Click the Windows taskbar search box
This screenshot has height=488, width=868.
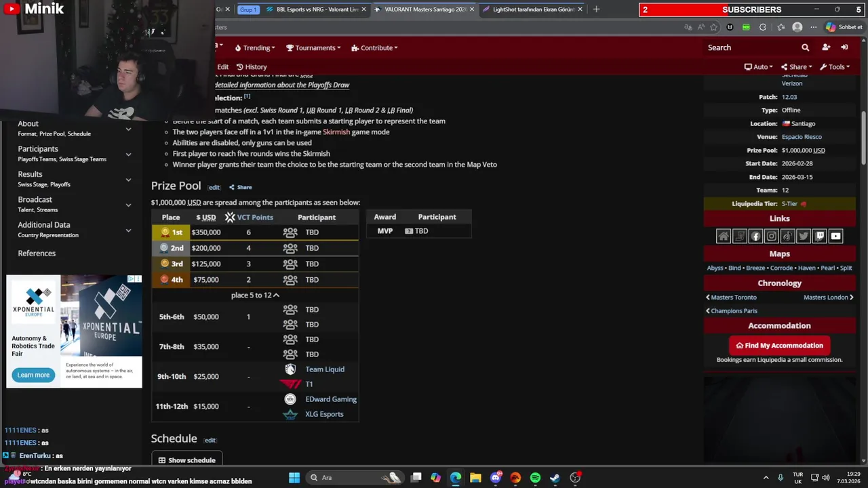(x=354, y=478)
